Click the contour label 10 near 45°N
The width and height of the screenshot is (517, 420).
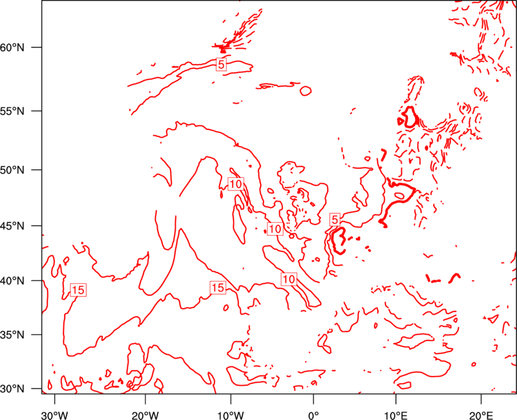coord(275,229)
